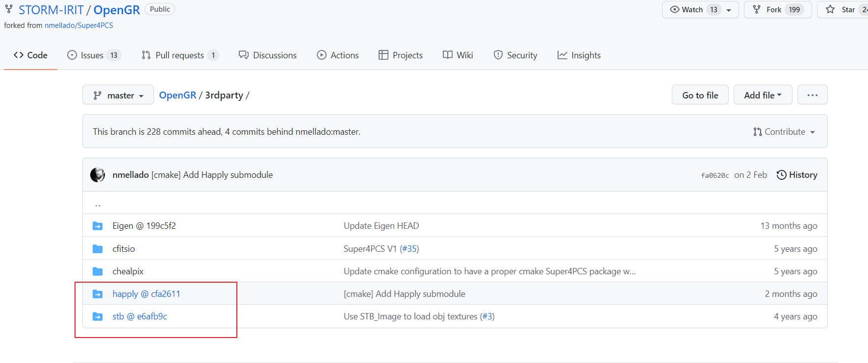
Task: Open the Projects tab
Action: [x=401, y=55]
